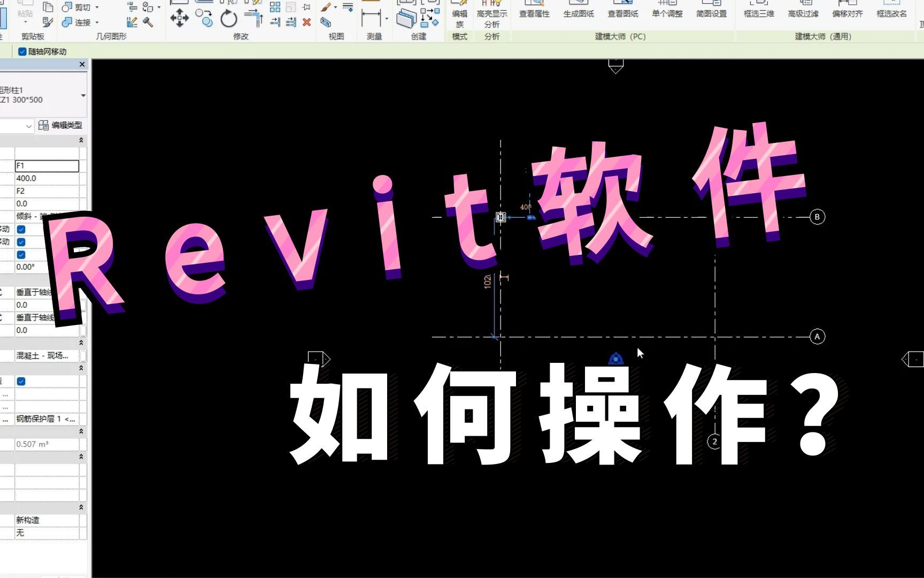
Task: Open the type selector dropdown for ZZ1 300*500
Action: tap(83, 95)
